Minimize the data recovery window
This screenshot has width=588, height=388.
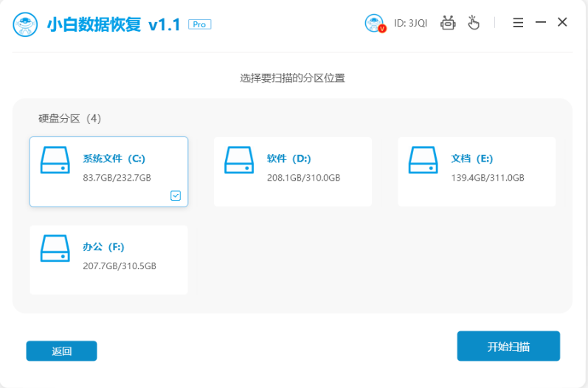540,23
